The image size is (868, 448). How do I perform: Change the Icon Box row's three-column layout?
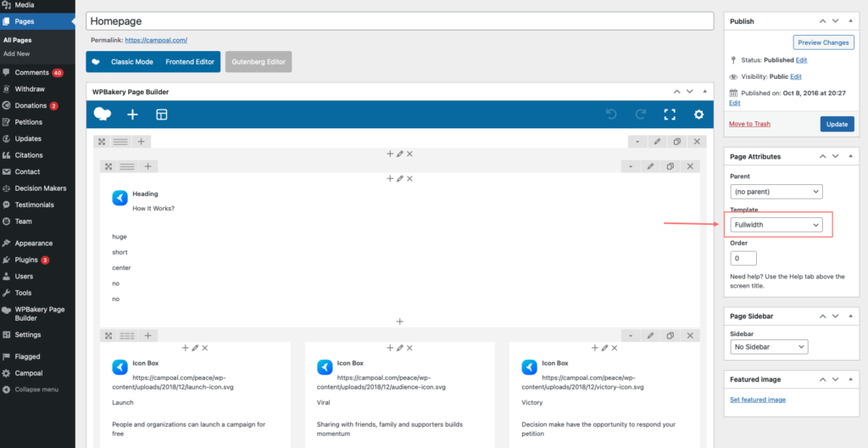(127, 335)
